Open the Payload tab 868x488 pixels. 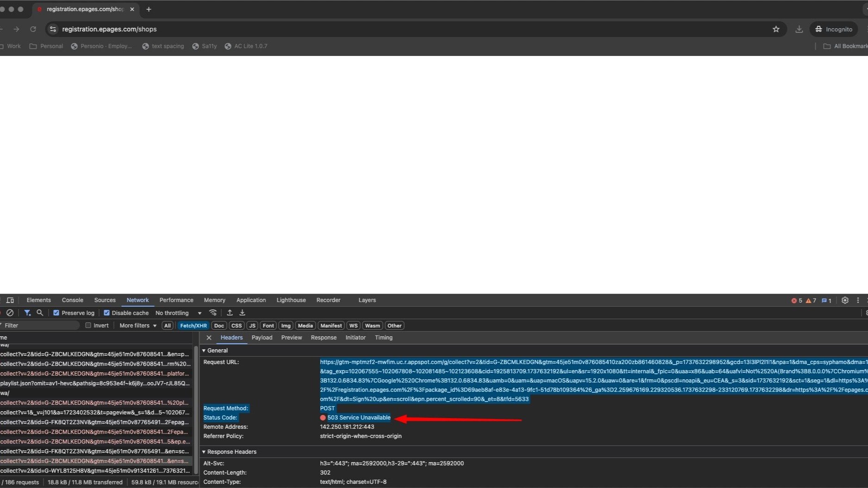pos(262,338)
